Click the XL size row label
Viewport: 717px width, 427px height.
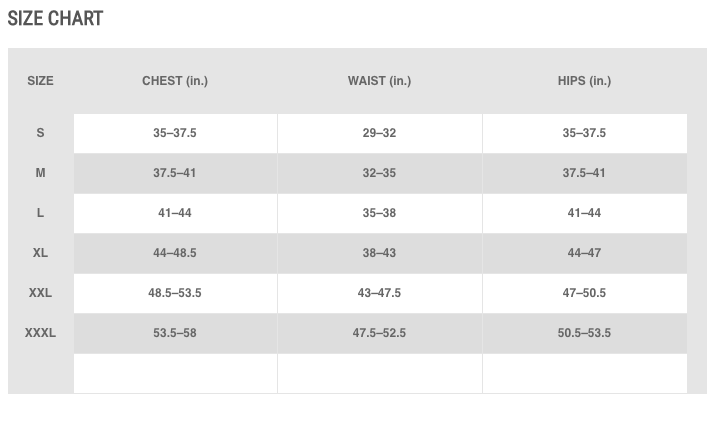(40, 253)
